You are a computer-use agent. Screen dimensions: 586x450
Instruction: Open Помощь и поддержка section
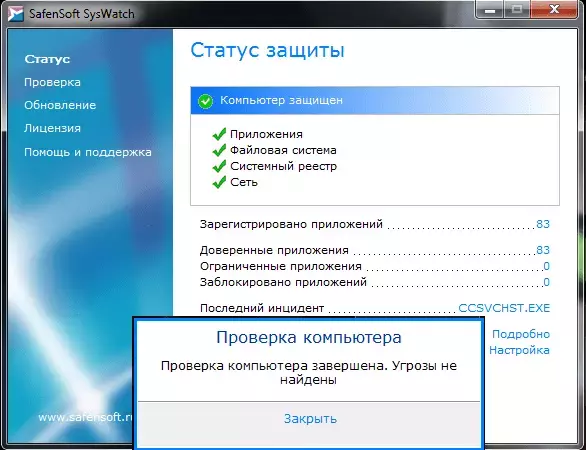click(88, 152)
